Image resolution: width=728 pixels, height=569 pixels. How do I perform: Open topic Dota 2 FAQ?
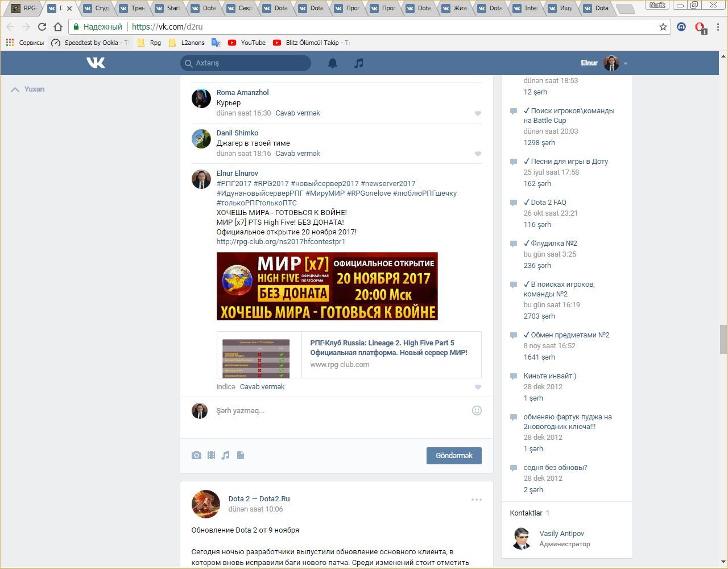click(x=545, y=203)
